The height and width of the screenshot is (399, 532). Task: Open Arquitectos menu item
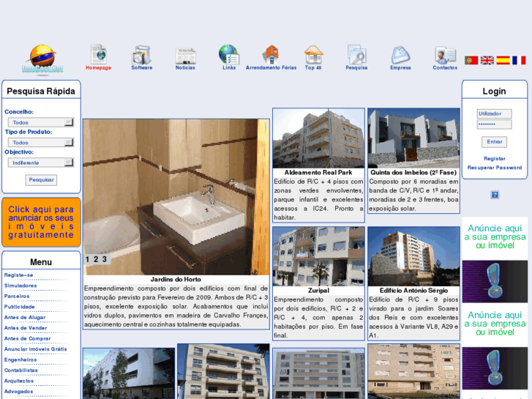(x=19, y=381)
